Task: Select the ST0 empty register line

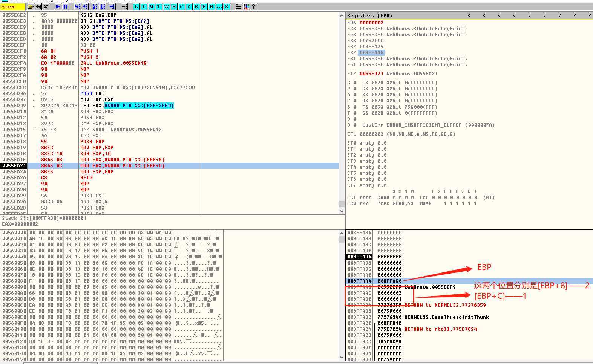Action: point(367,143)
